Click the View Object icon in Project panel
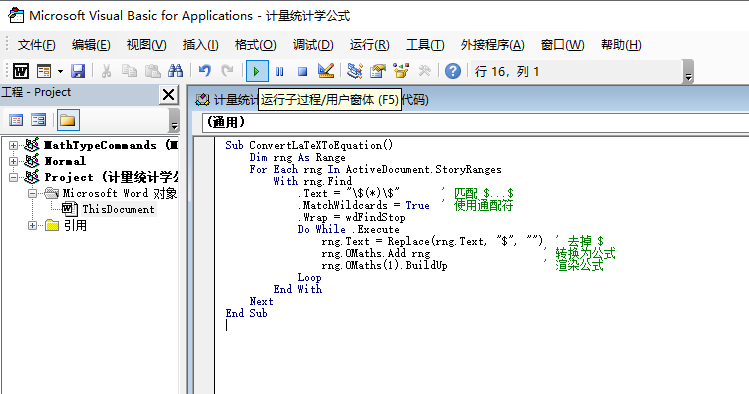Screen dimensions: 749x394 click(38, 120)
